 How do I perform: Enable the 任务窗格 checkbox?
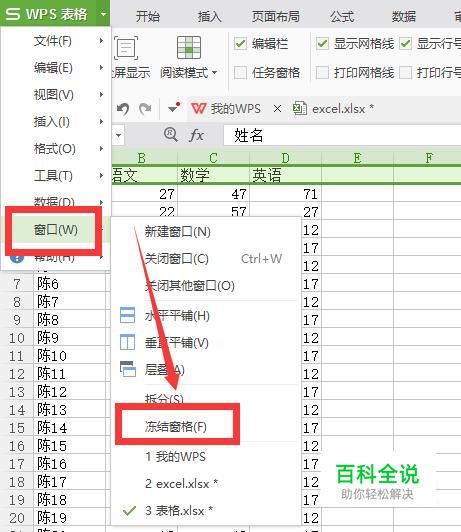point(240,72)
